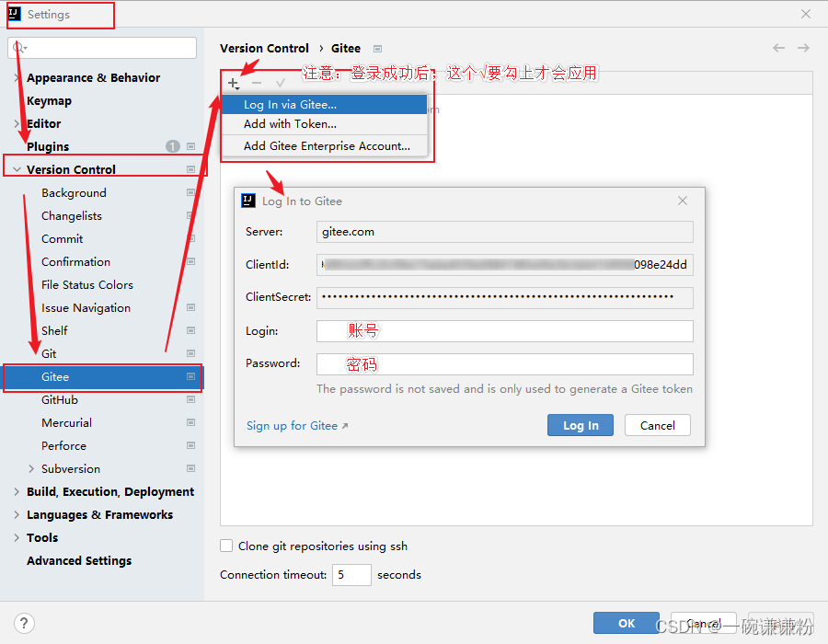Open the Perforce settings page

63,445
